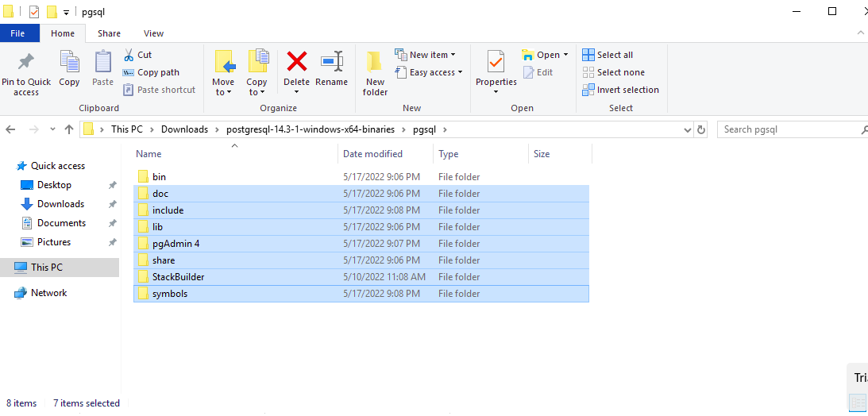Viewport: 868px width, 416px height.
Task: Open Properties using the checkmark icon
Action: (496, 62)
